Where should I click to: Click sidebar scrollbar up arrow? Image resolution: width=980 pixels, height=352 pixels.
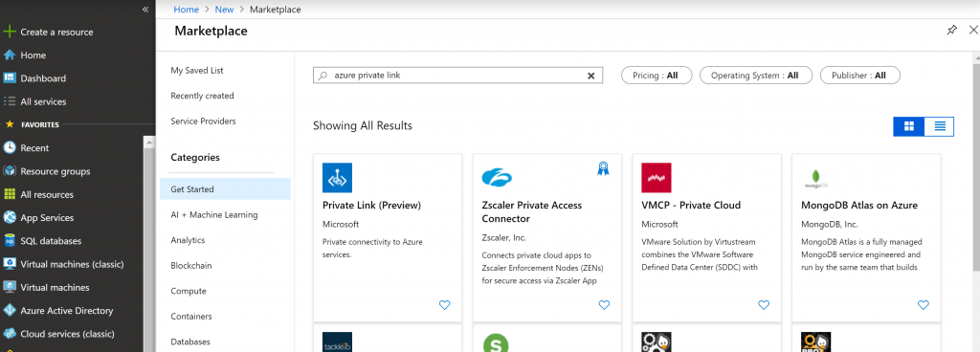[148, 142]
